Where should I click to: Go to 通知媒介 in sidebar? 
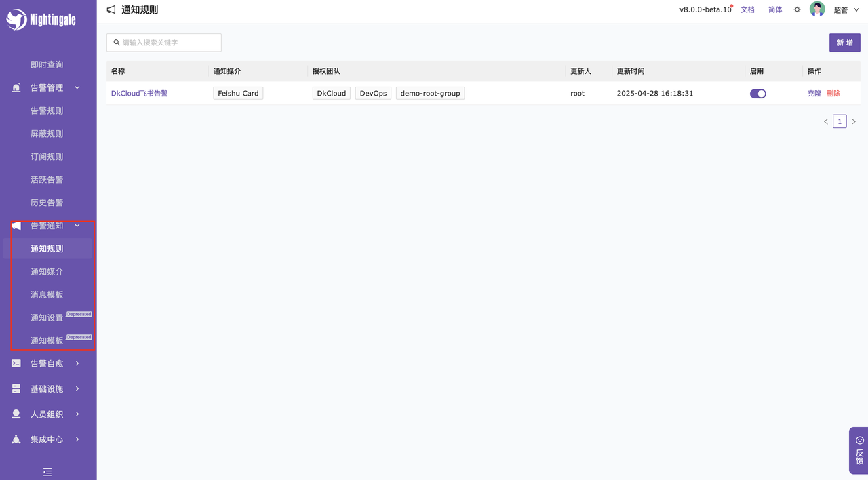47,272
